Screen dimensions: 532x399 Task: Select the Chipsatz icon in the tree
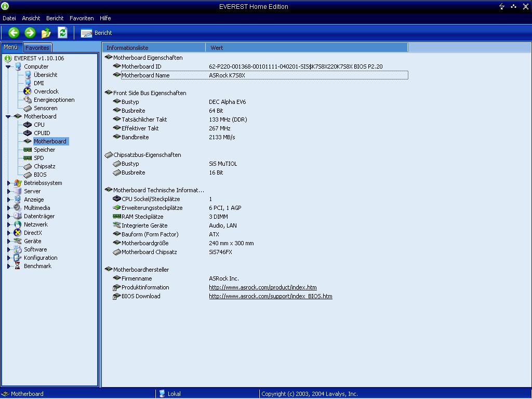[x=28, y=166]
